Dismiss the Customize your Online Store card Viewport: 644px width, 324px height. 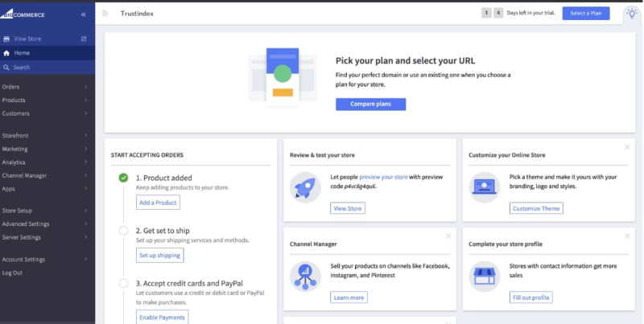pos(627,147)
